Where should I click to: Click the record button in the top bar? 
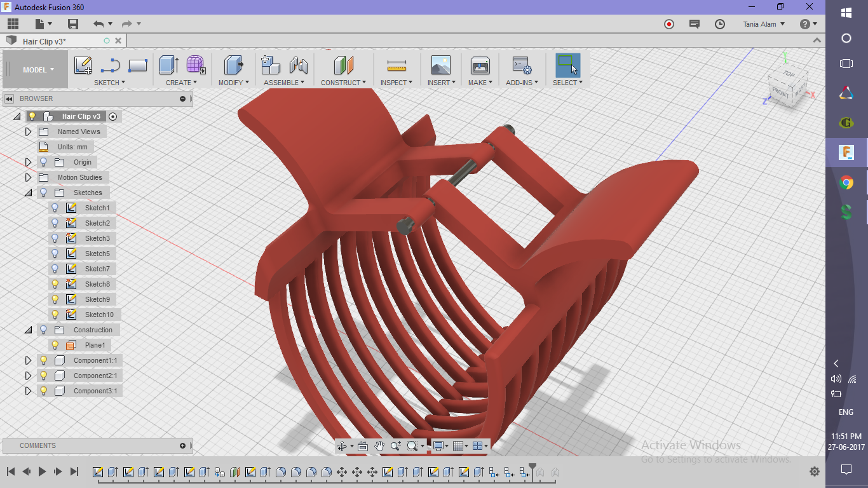(x=669, y=24)
